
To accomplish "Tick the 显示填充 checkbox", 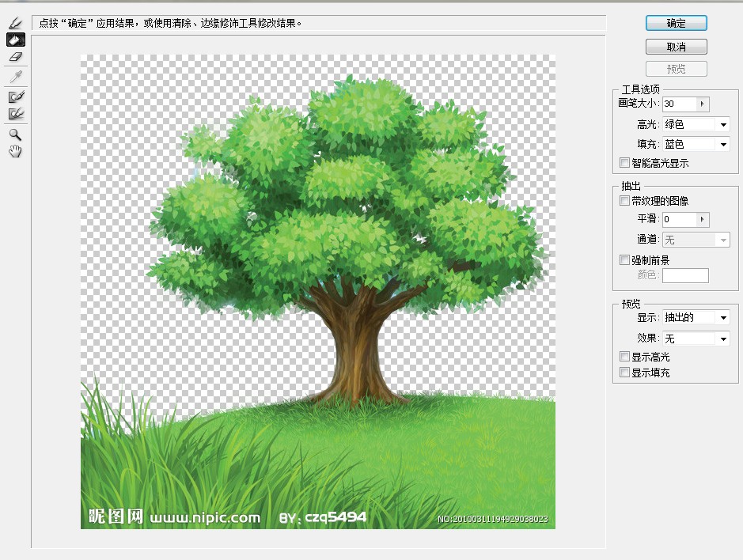I will click(625, 373).
